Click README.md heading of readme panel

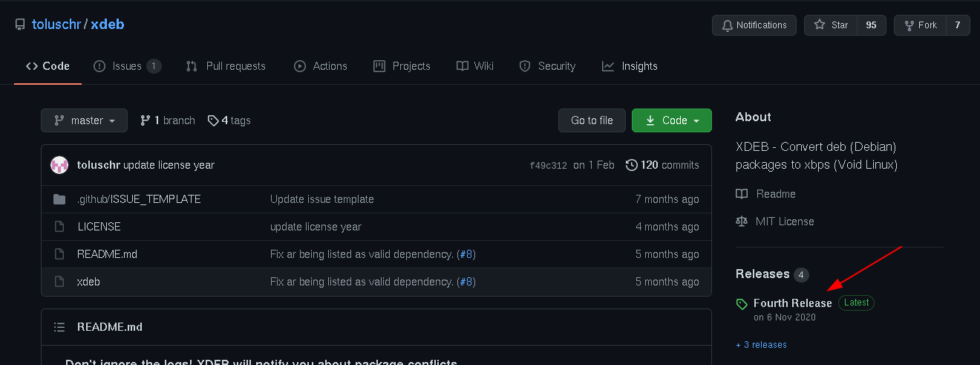110,327
